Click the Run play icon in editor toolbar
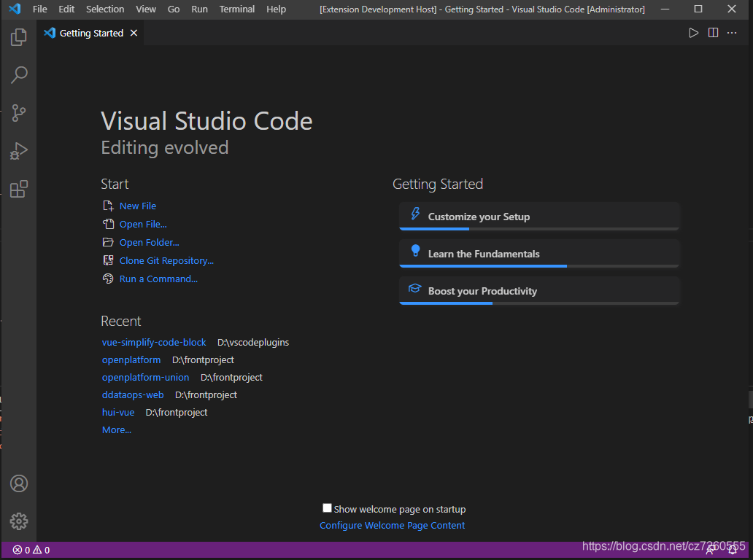Viewport: 753px width, 560px height. pyautogui.click(x=693, y=33)
